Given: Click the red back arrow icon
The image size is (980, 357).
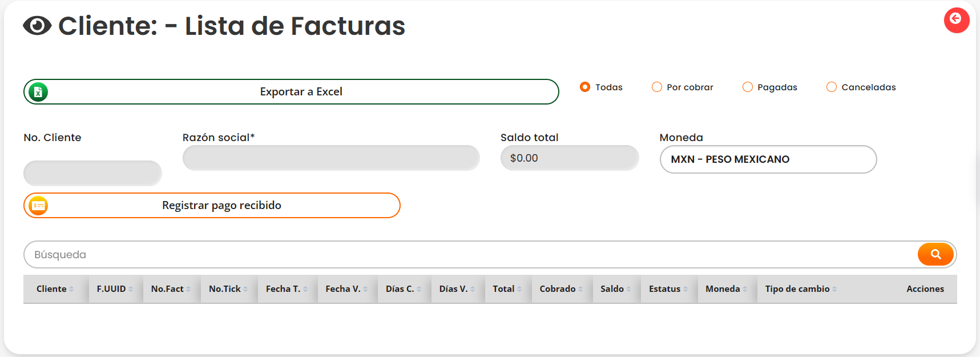Looking at the screenshot, I should [x=956, y=20].
